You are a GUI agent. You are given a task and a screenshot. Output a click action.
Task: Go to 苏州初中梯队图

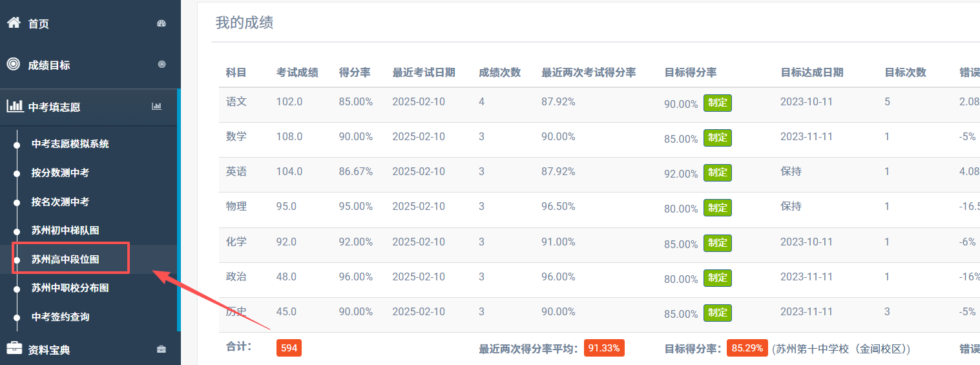pyautogui.click(x=65, y=231)
